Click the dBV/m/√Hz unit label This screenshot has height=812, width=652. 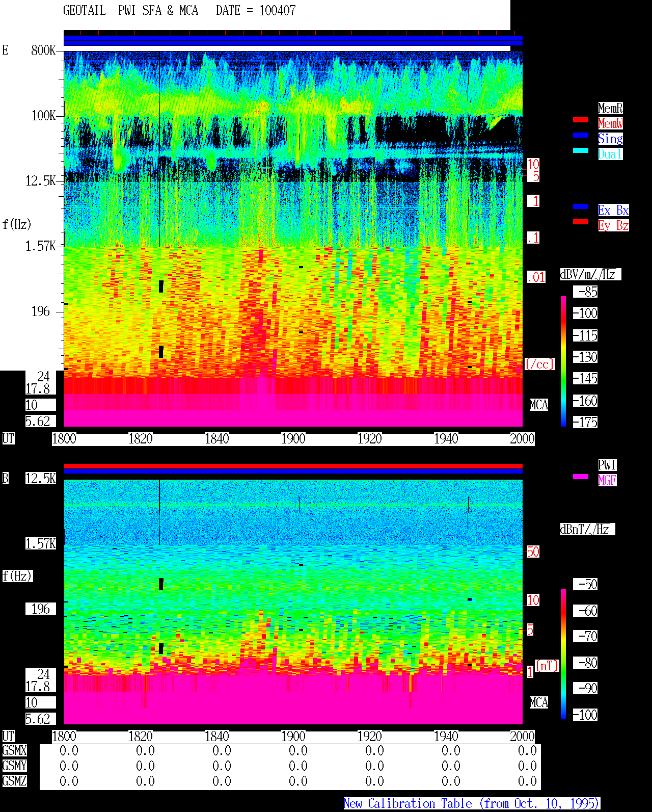pos(590,274)
